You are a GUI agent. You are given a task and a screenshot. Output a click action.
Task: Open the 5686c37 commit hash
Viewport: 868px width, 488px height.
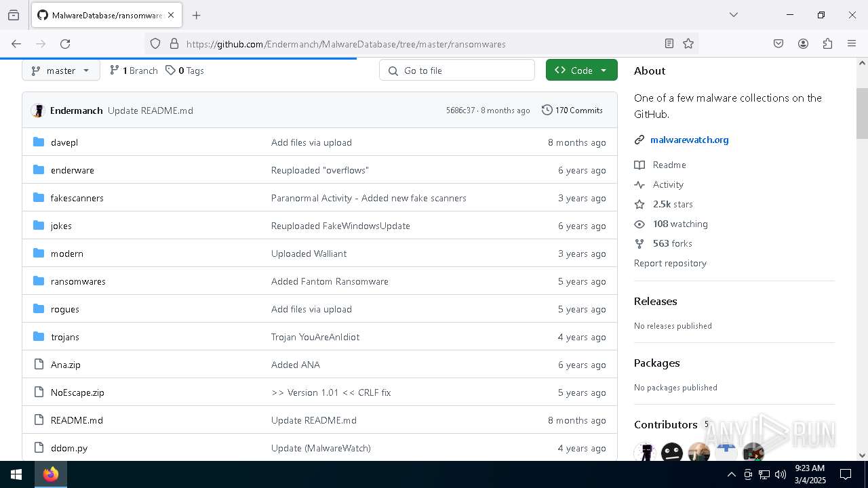coord(460,110)
